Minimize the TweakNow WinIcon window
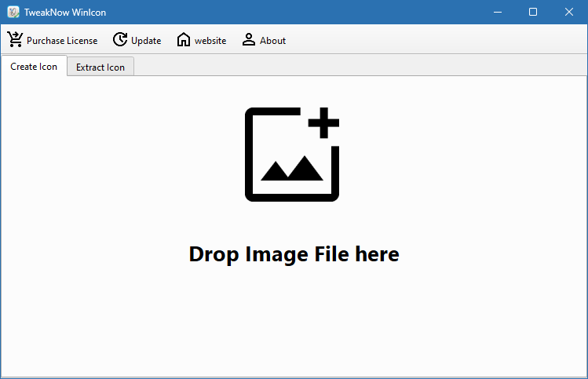Viewport: 588px width, 379px height. click(x=497, y=12)
